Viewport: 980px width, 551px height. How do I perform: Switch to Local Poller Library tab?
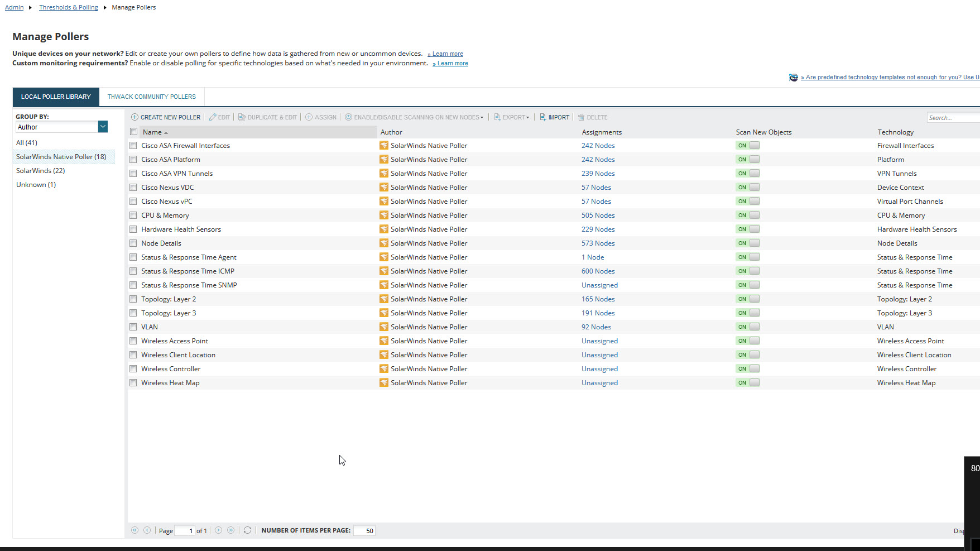point(56,97)
